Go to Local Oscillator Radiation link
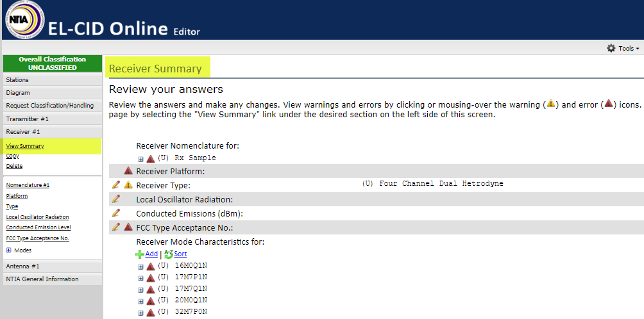 (x=37, y=217)
